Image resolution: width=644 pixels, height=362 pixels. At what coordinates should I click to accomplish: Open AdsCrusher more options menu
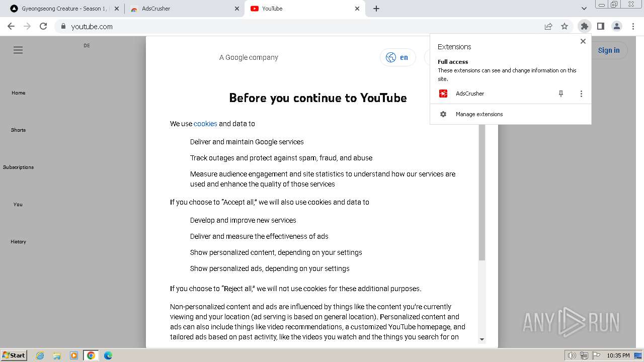coord(581,94)
